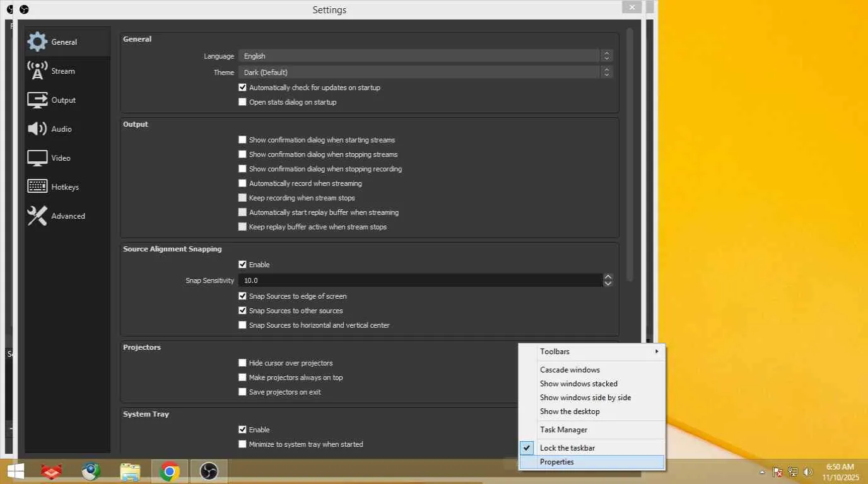Toggle System Tray Enable checkbox

[x=242, y=430]
